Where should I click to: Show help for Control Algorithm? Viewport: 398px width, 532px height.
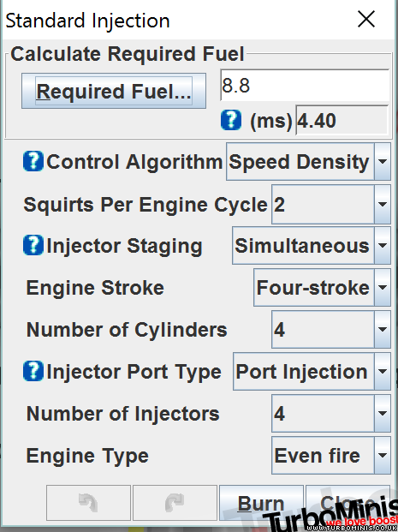(x=33, y=161)
